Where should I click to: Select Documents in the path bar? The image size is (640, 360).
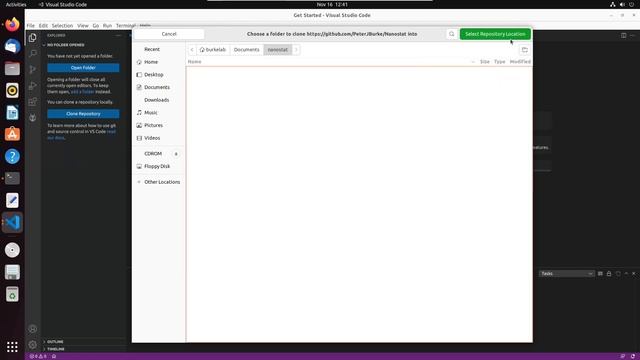247,50
